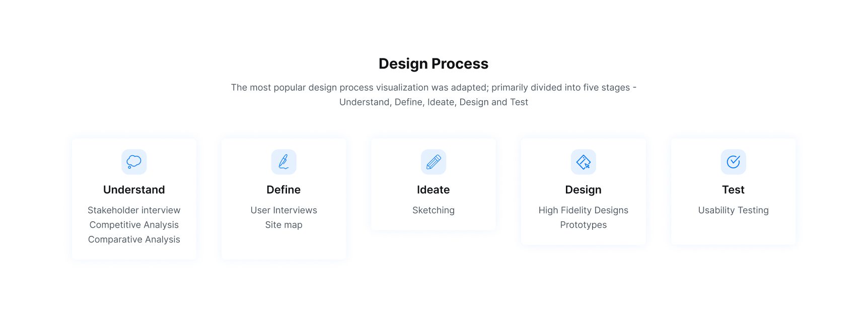The image size is (868, 314).
Task: Select the Ideate card title
Action: click(433, 190)
